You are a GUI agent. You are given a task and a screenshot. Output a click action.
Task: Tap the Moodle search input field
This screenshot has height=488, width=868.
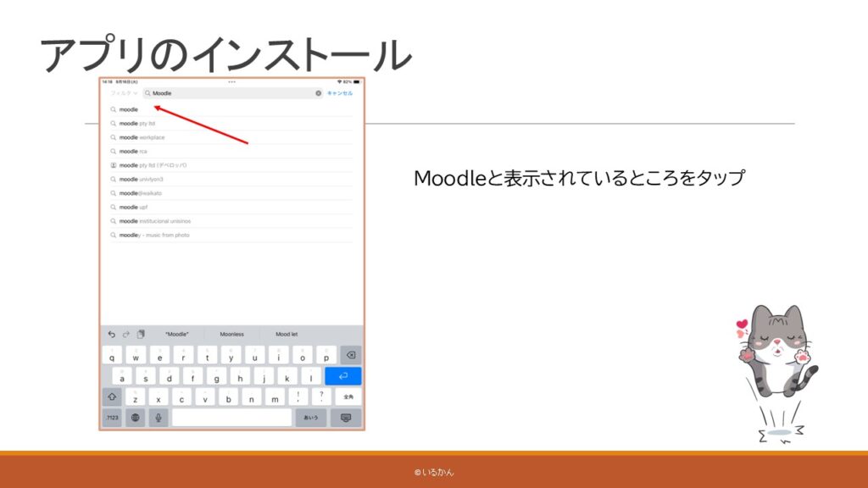[229, 93]
